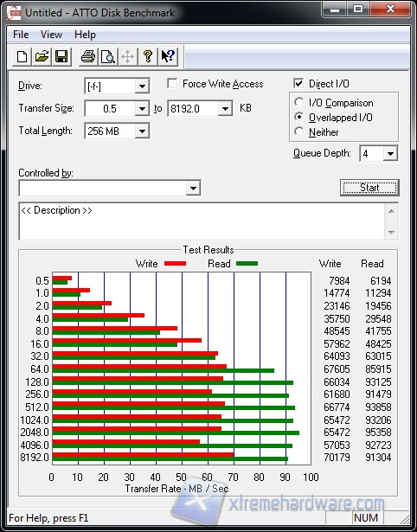Click the New document toolbar icon

[22, 56]
